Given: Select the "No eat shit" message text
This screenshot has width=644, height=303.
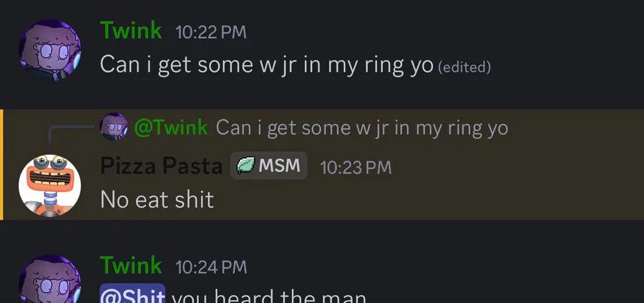Looking at the screenshot, I should 157,199.
